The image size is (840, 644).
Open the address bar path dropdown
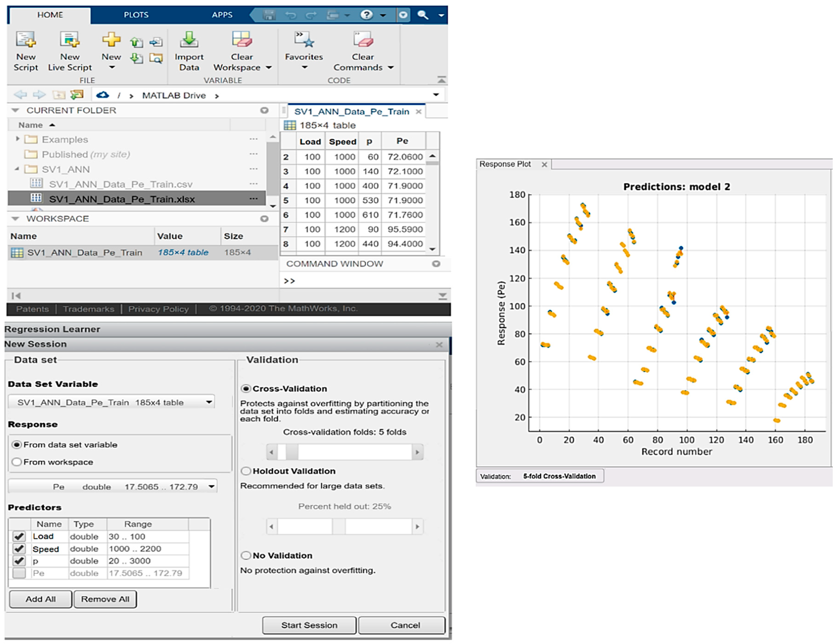436,95
